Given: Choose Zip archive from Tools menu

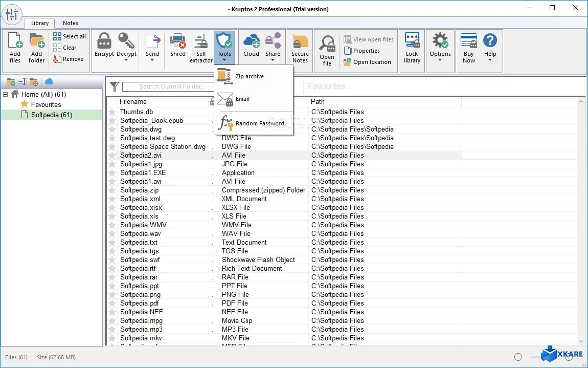Looking at the screenshot, I should [x=254, y=76].
